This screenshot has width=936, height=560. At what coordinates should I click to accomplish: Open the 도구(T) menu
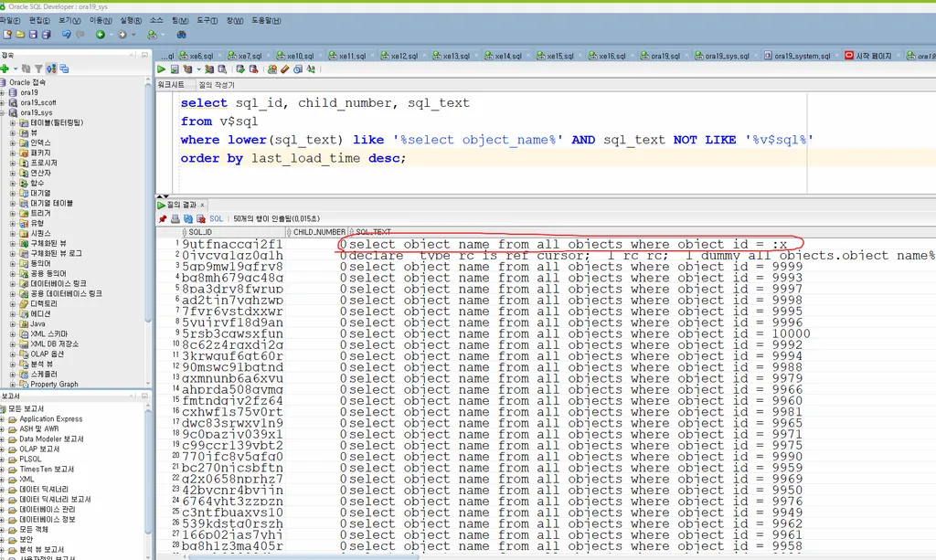pyautogui.click(x=207, y=19)
